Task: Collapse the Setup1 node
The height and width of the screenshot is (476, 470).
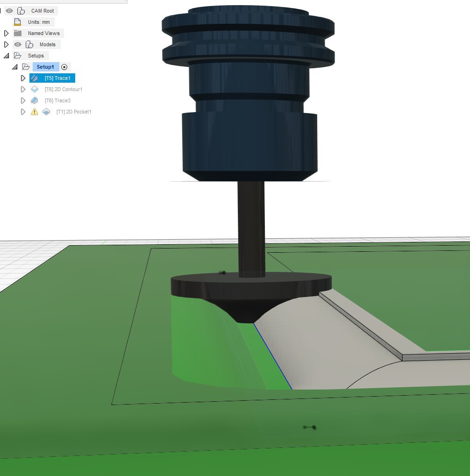Action: click(15, 67)
